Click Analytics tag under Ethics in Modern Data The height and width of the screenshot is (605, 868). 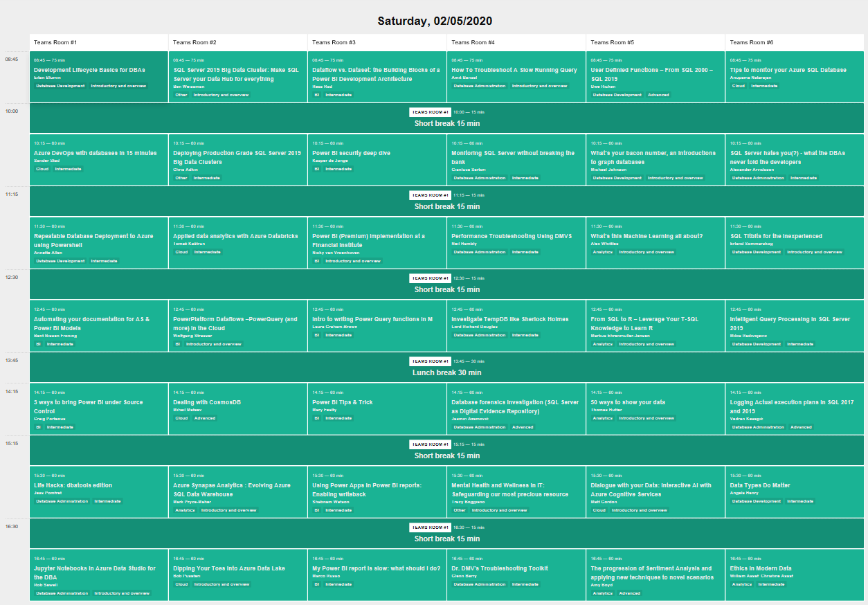coord(741,584)
